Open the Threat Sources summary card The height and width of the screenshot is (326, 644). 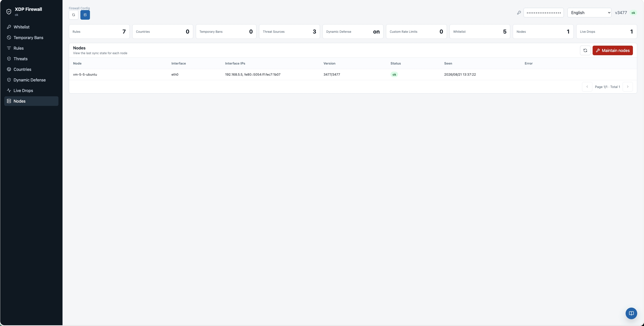289,32
